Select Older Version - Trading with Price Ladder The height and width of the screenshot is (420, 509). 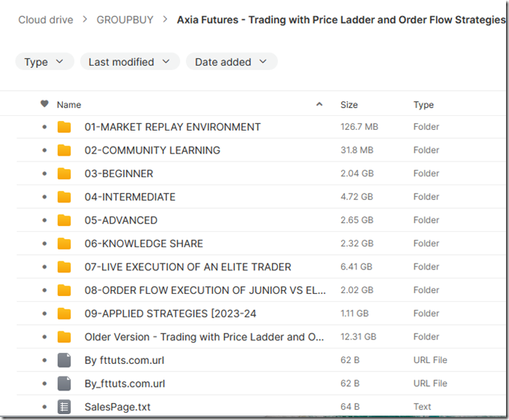click(204, 337)
